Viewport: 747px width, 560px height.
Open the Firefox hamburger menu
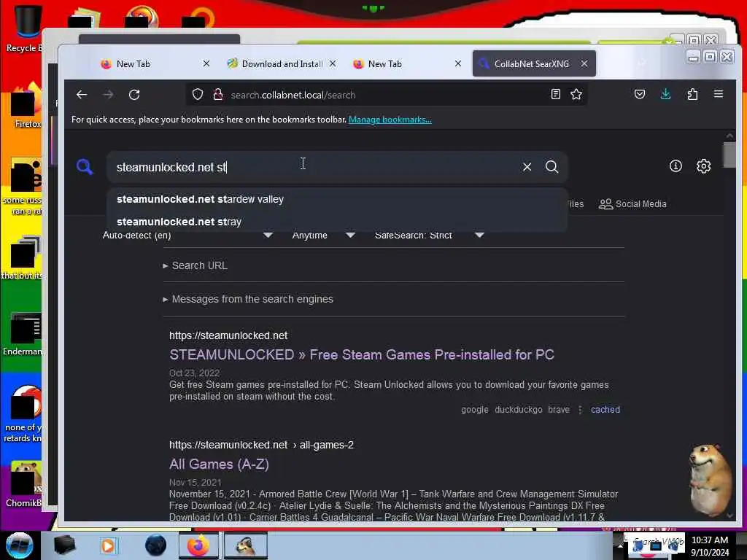pos(719,94)
